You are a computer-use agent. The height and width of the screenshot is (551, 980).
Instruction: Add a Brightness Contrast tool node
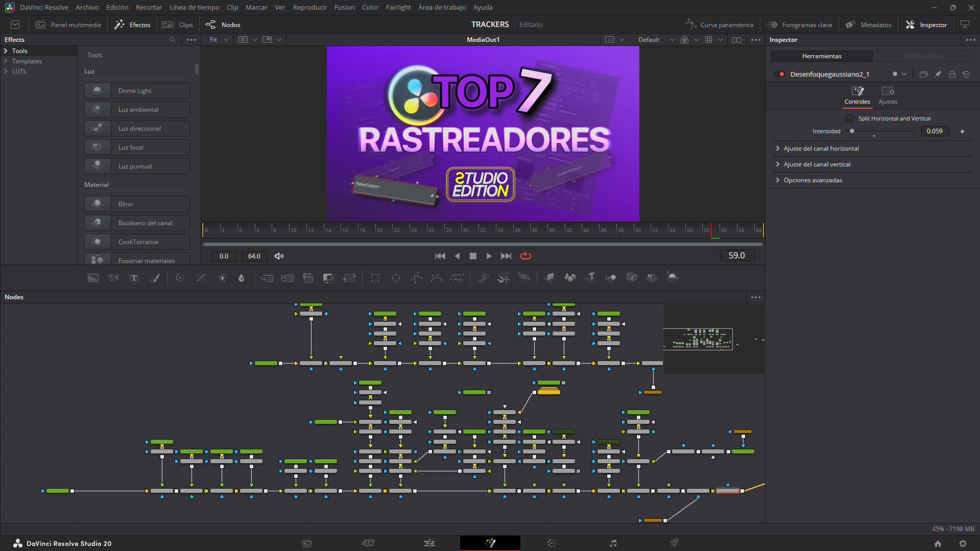(222, 278)
